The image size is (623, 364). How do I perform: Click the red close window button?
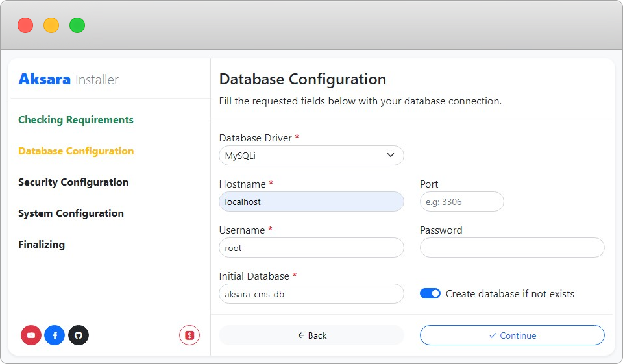pyautogui.click(x=25, y=25)
